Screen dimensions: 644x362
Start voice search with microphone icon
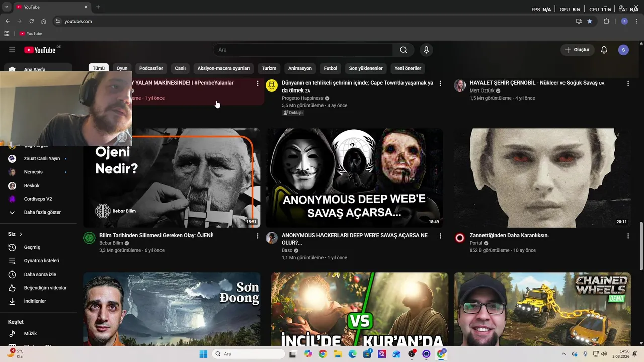point(426,50)
